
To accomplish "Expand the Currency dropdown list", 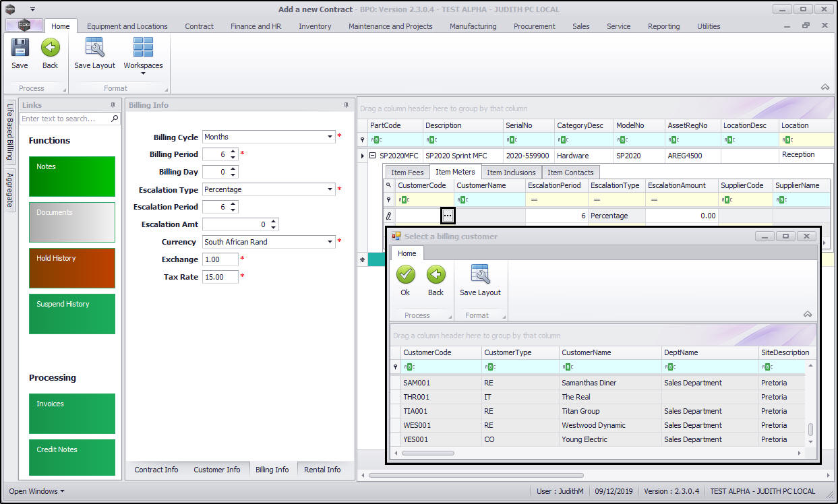I will (x=330, y=242).
